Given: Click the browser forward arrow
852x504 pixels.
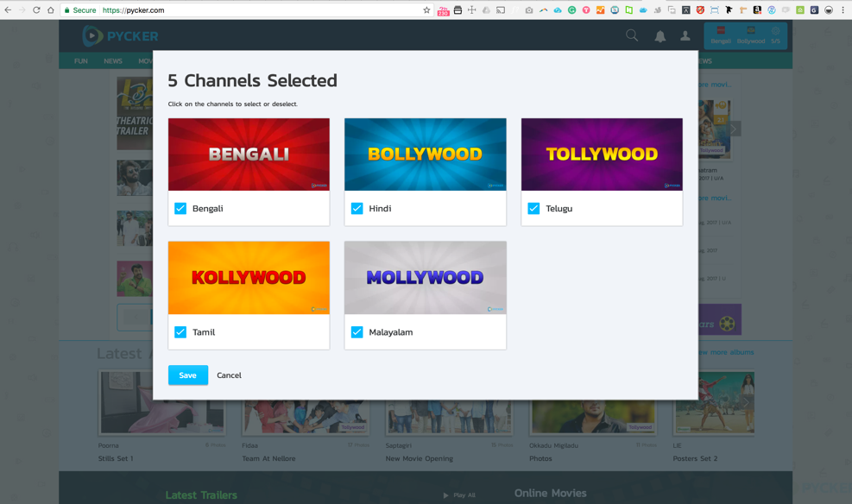Looking at the screenshot, I should pyautogui.click(x=22, y=9).
